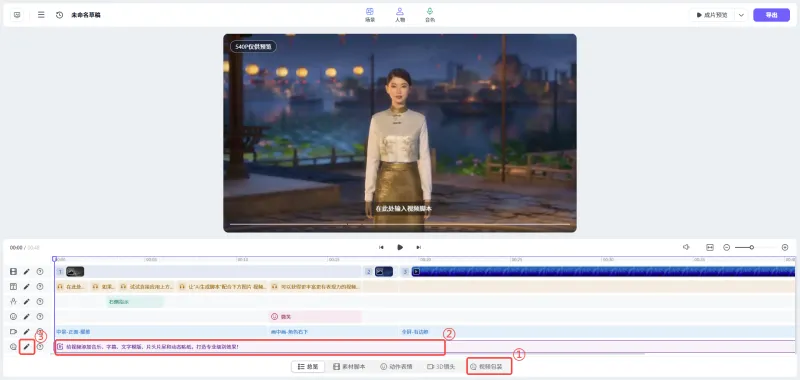This screenshot has height=380, width=800.
Task: Zoom out the timeline with minus icon
Action: click(x=727, y=247)
